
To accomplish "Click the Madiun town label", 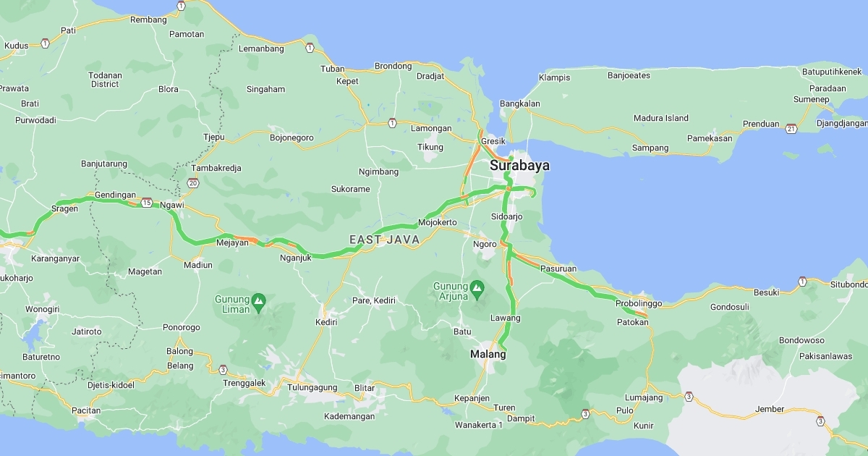I will pos(198,265).
